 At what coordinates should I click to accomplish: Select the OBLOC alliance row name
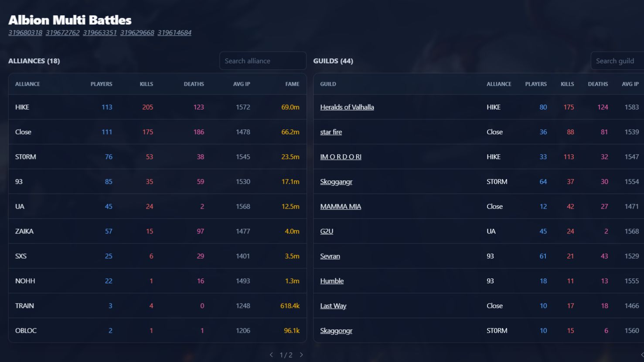click(26, 331)
